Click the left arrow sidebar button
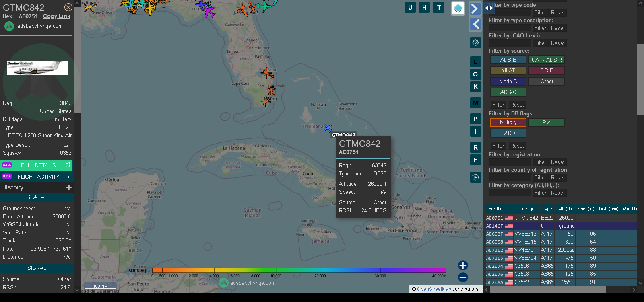 click(x=475, y=24)
